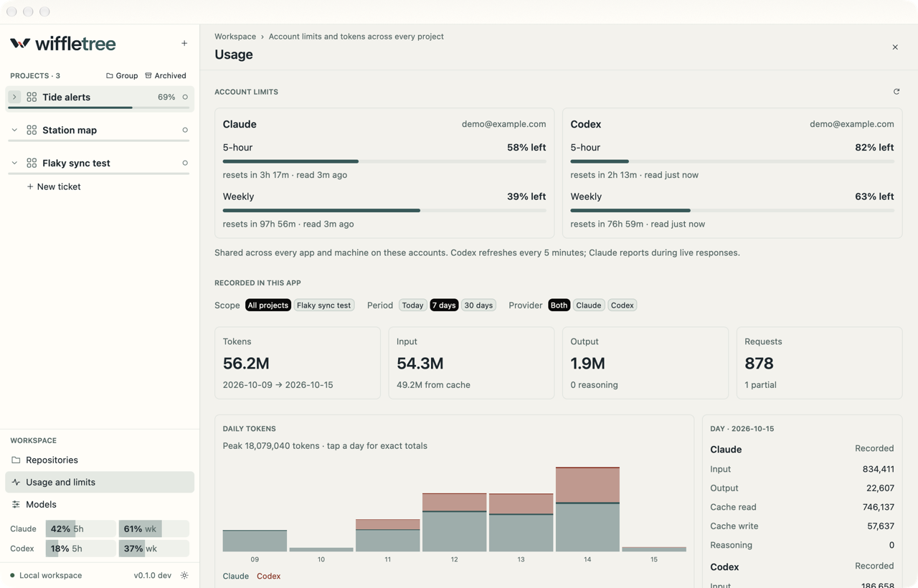Click status circle on Tide alerts row
This screenshot has height=588, width=918.
[185, 97]
